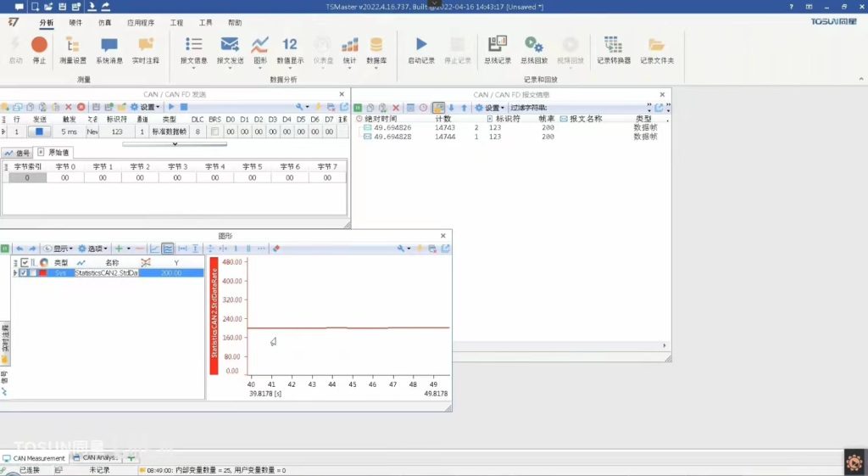Toggle the BRS checkbox in transmit row

(215, 132)
